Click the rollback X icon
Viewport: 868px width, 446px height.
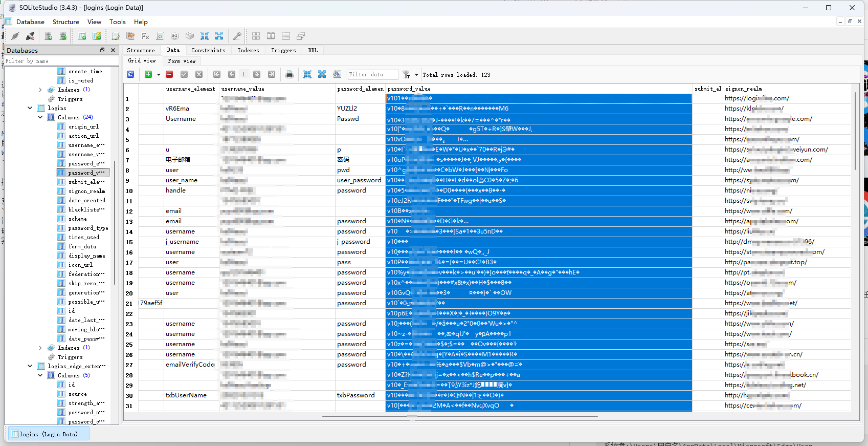[x=199, y=74]
